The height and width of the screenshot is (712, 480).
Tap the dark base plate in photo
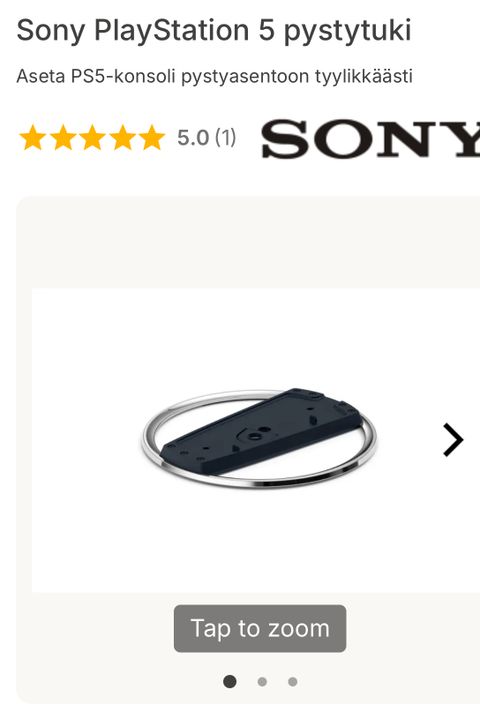coord(261,429)
